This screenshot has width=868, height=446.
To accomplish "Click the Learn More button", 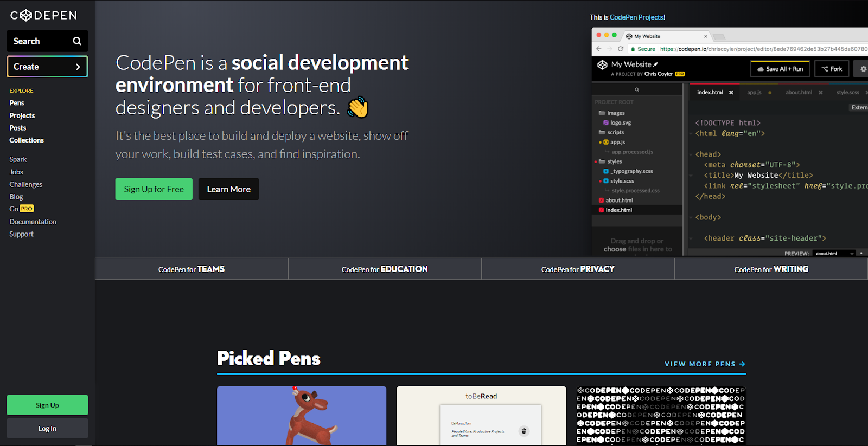I will [228, 189].
